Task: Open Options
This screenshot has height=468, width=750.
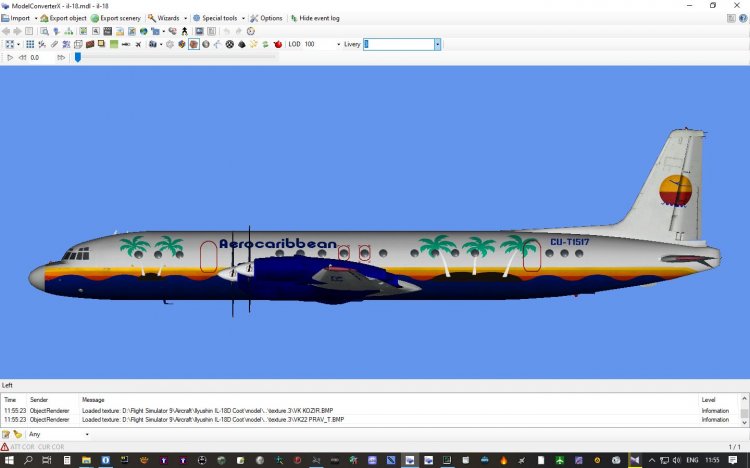Action: click(x=266, y=18)
